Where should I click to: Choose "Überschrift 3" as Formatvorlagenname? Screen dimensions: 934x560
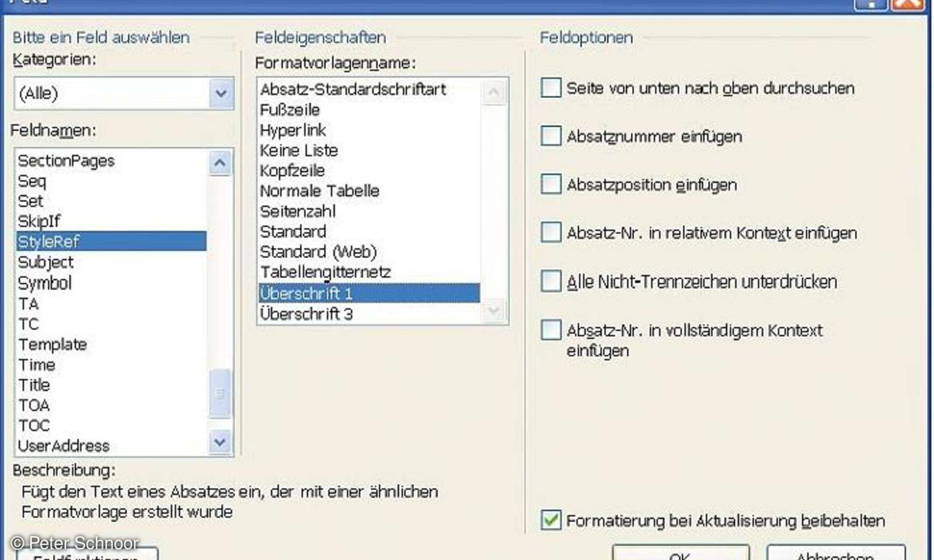[307, 313]
